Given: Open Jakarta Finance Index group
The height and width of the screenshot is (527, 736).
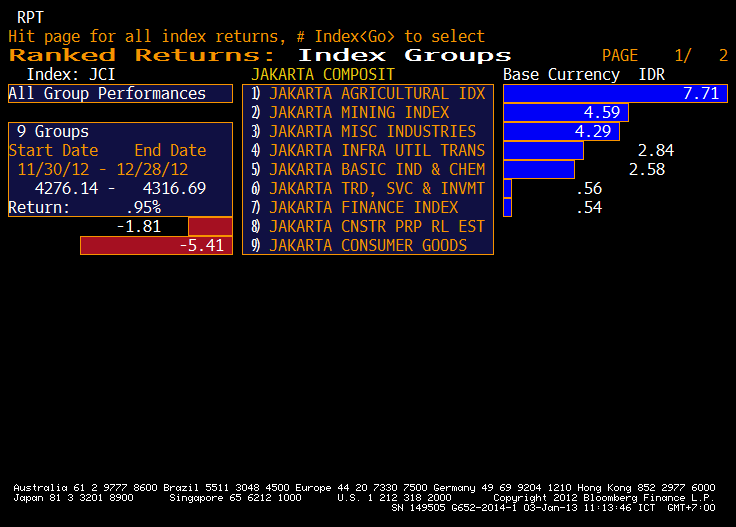Looking at the screenshot, I should pyautogui.click(x=364, y=208).
